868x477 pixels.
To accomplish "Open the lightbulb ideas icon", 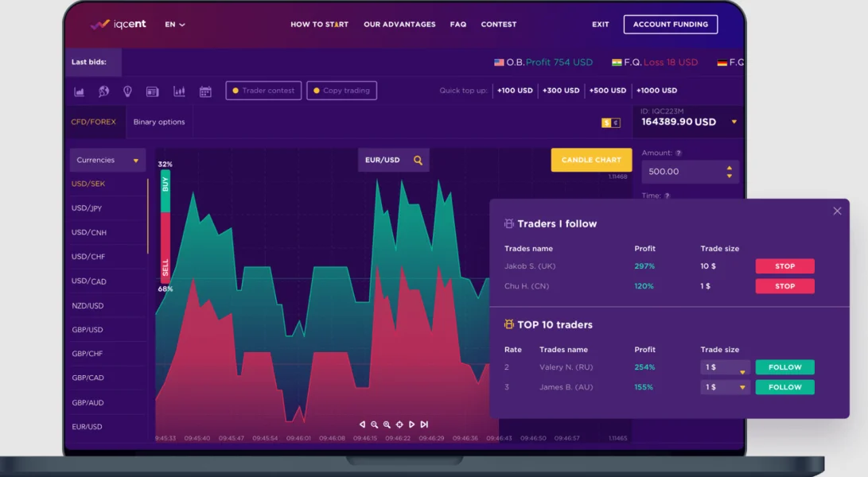I will coord(127,91).
